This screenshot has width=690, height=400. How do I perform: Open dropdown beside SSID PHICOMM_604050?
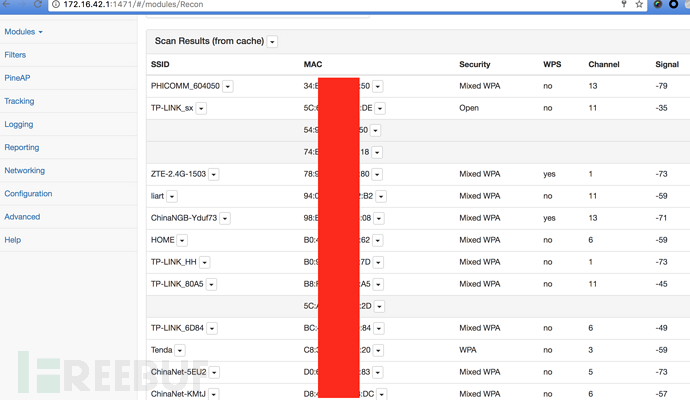tap(228, 86)
